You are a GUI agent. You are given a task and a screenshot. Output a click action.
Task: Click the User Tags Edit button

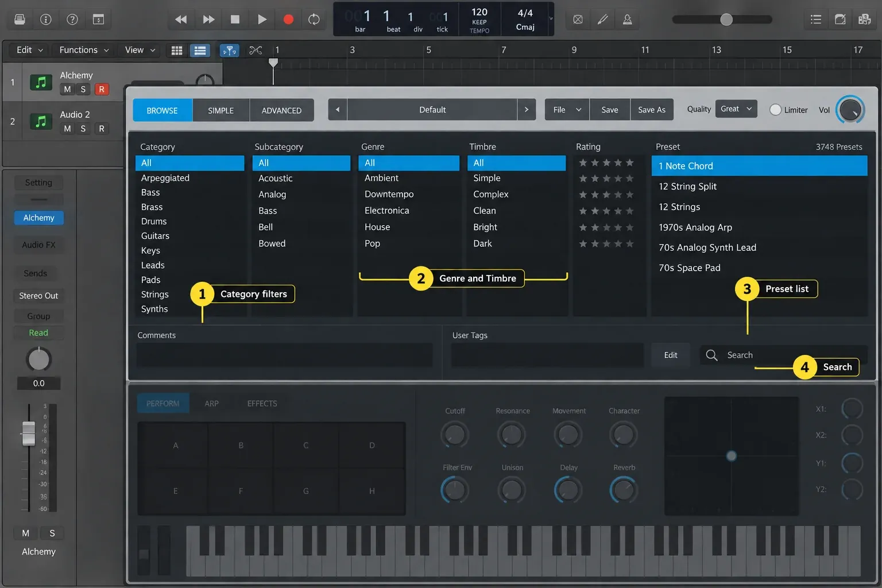(671, 355)
